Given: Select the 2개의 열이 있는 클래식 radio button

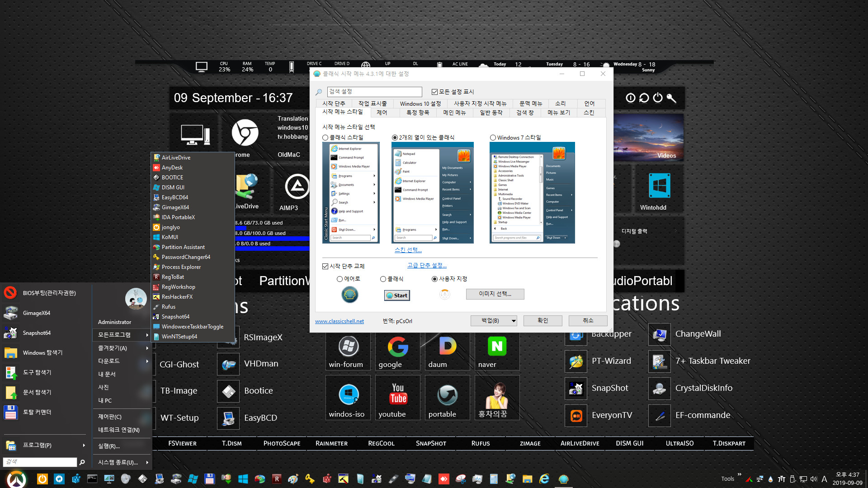Looking at the screenshot, I should pos(395,137).
